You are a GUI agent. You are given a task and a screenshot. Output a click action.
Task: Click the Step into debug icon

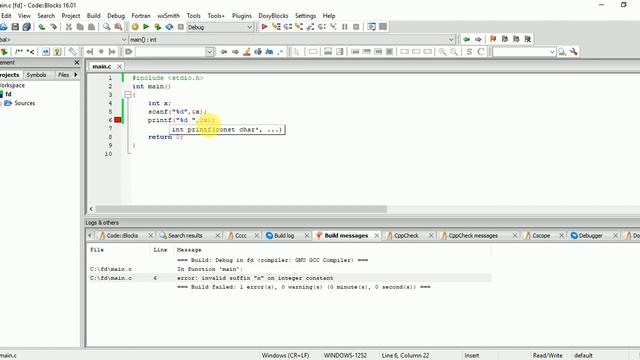[x=299, y=27]
